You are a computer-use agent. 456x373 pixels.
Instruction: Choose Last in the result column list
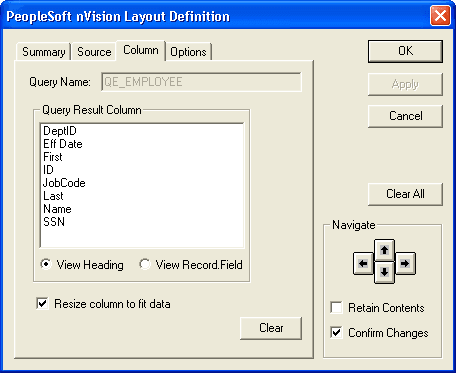click(x=142, y=196)
